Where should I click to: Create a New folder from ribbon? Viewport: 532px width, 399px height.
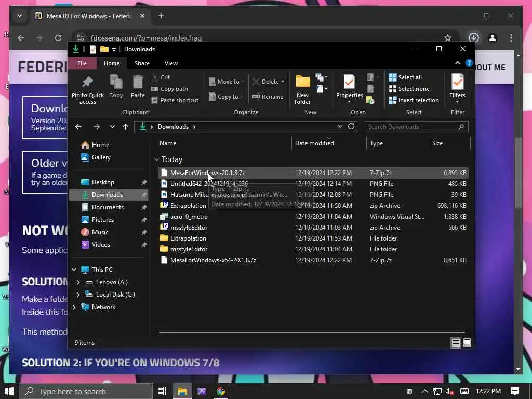click(303, 90)
